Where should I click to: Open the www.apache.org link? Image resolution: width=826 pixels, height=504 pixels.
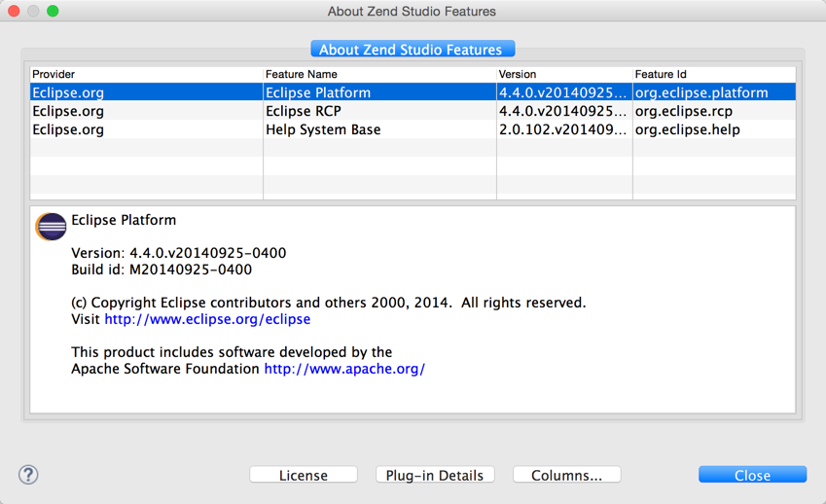[x=344, y=369]
